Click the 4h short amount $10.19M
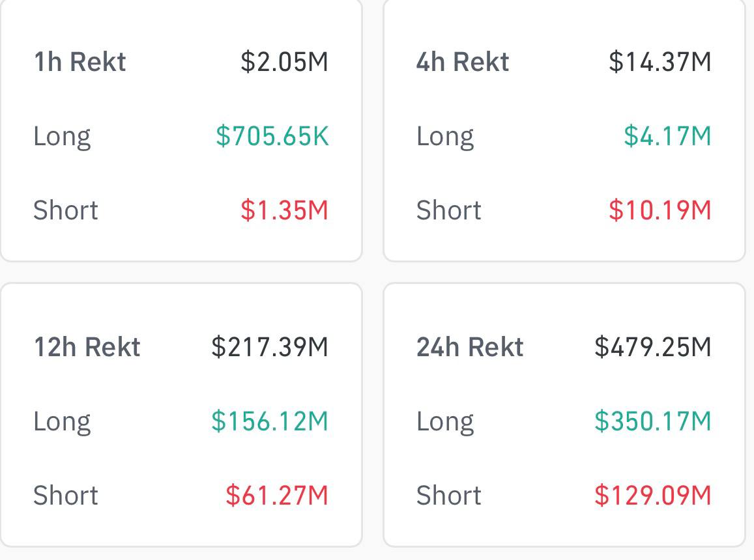Screen dimensions: 754x560 click(x=660, y=210)
